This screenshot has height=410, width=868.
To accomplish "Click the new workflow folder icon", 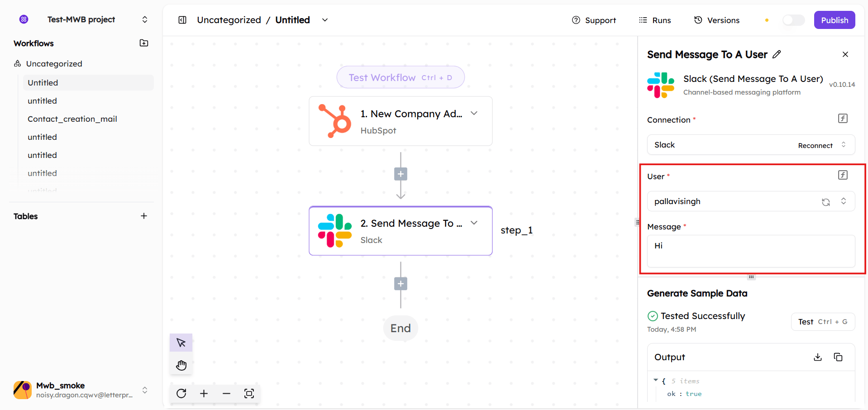I will pos(144,43).
